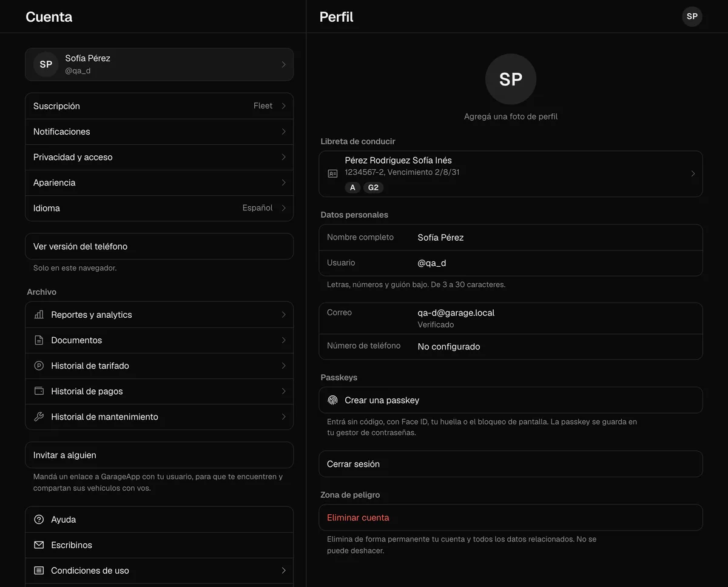Image resolution: width=728 pixels, height=587 pixels.
Task: Open Privacidad y acceso entry
Action: tap(159, 157)
